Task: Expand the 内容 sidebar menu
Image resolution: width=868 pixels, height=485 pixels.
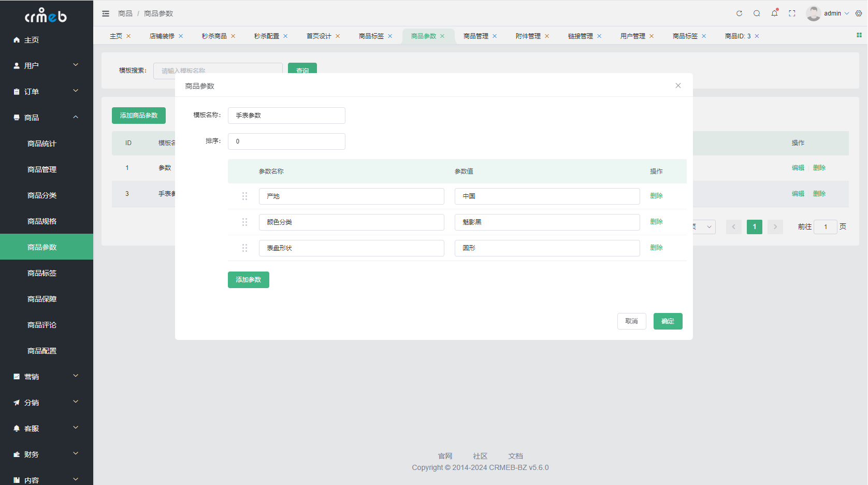Action: 47,479
